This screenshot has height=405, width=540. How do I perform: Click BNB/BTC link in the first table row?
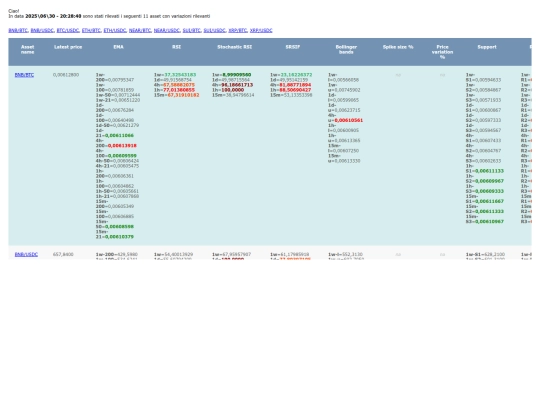(x=24, y=75)
